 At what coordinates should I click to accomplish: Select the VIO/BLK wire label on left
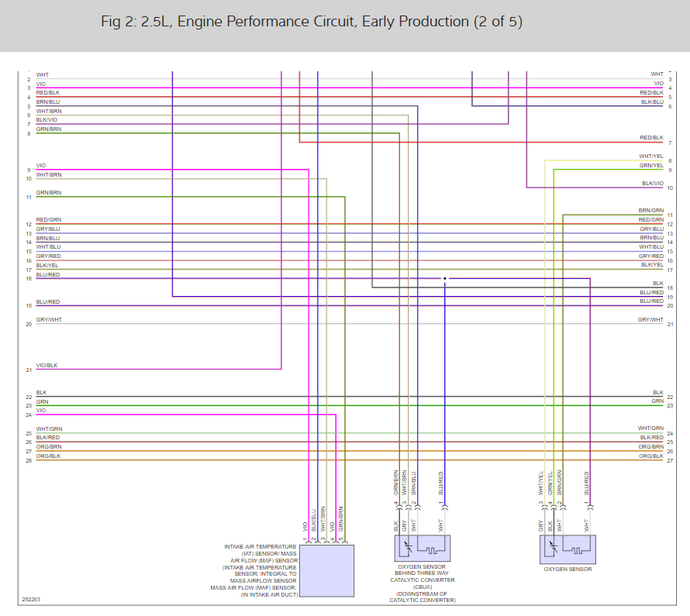(x=47, y=366)
